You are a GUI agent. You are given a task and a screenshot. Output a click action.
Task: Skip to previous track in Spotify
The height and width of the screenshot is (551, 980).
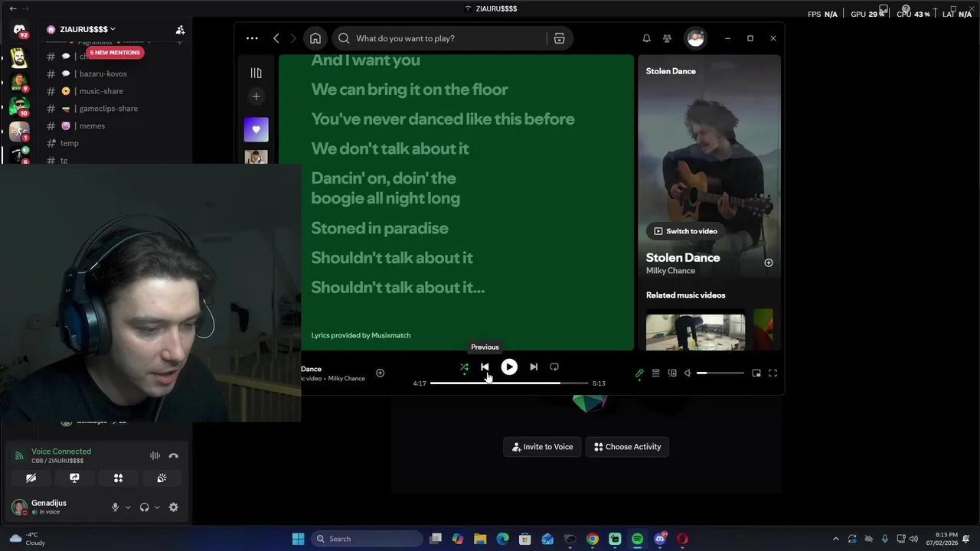pyautogui.click(x=485, y=367)
